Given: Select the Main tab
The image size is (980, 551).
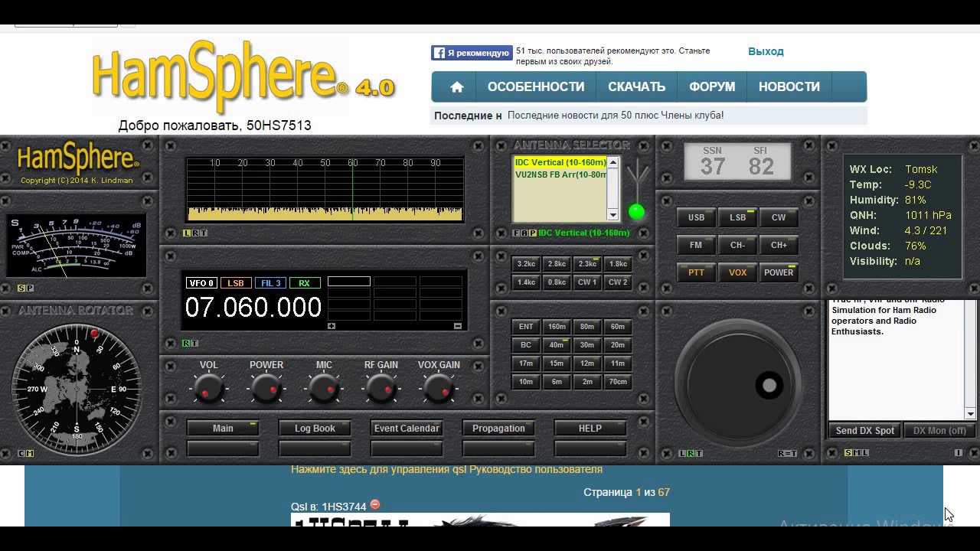Looking at the screenshot, I should point(223,429).
